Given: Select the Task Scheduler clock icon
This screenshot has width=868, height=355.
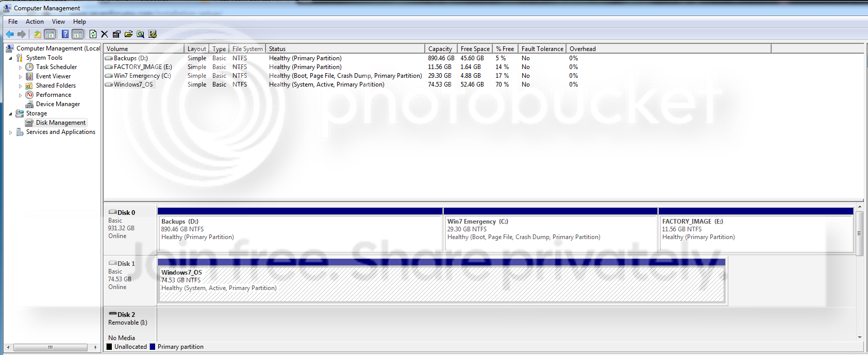Looking at the screenshot, I should coord(29,67).
